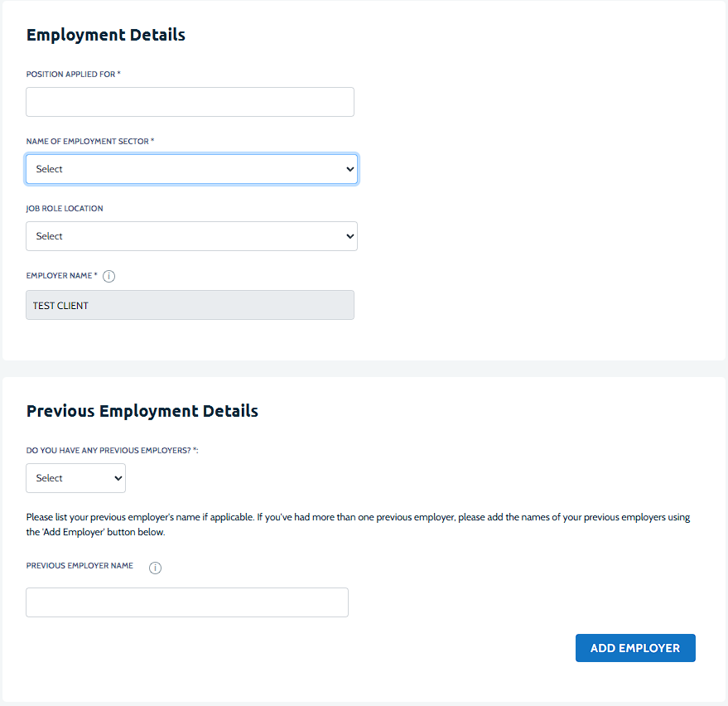This screenshot has width=728, height=706.
Task: Click the Employment Details section heading
Action: click(106, 35)
